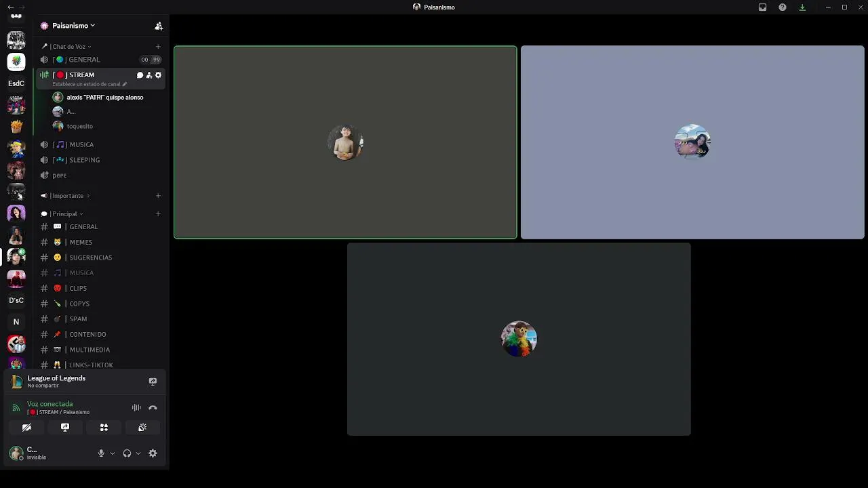Screen dimensions: 868x488
Task: Open the inbox icon in title bar
Action: [762, 7]
